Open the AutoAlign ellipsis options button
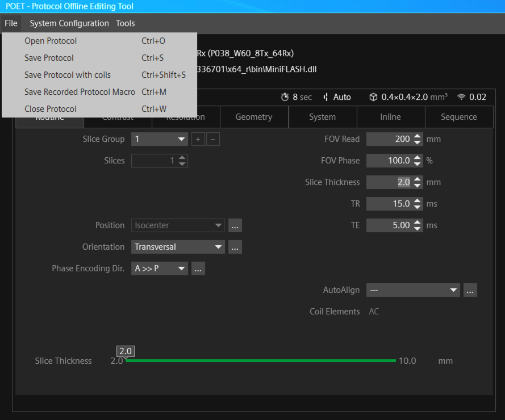This screenshot has height=420, width=505. pyautogui.click(x=470, y=290)
